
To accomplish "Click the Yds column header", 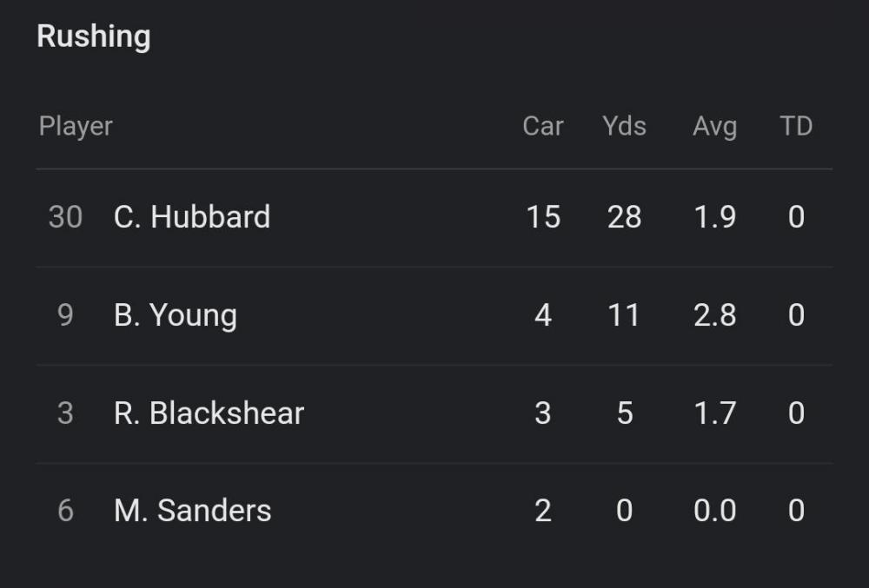I will (x=624, y=126).
